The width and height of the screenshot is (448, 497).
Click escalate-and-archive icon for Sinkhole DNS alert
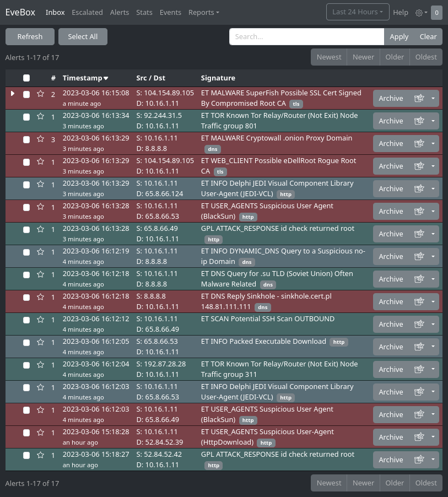pyautogui.click(x=420, y=301)
